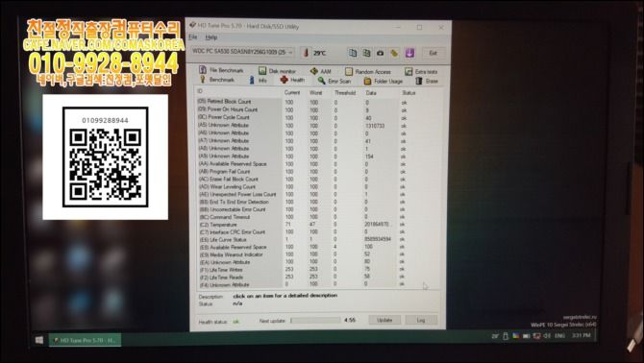
Task: Click the Status column header
Action: [x=409, y=93]
